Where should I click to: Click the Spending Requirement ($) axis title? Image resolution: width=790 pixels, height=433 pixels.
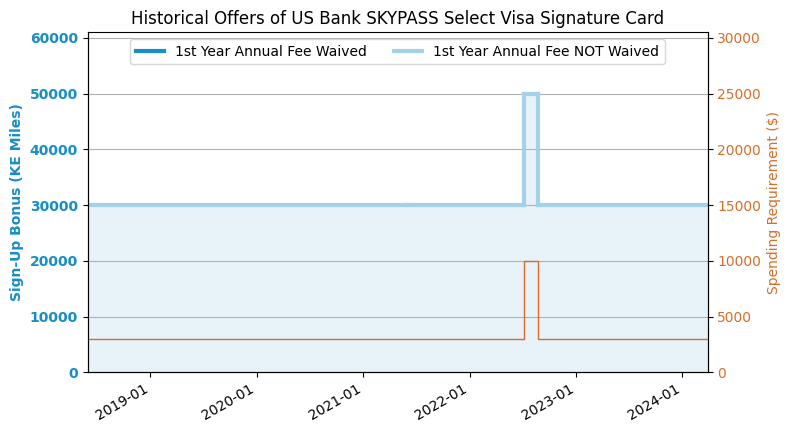(x=772, y=204)
